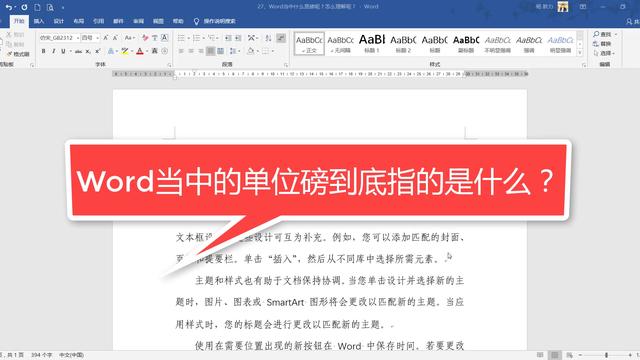Clear all formatting
Viewport: 640px width, 360px height.
(145, 38)
